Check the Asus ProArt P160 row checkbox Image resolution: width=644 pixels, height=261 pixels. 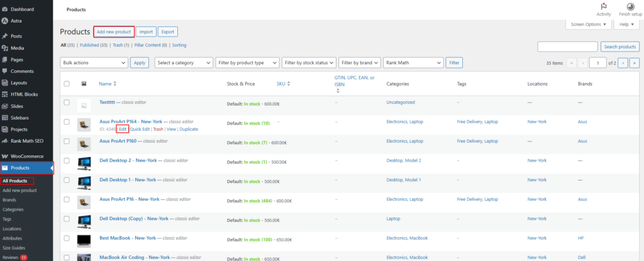coord(67,142)
